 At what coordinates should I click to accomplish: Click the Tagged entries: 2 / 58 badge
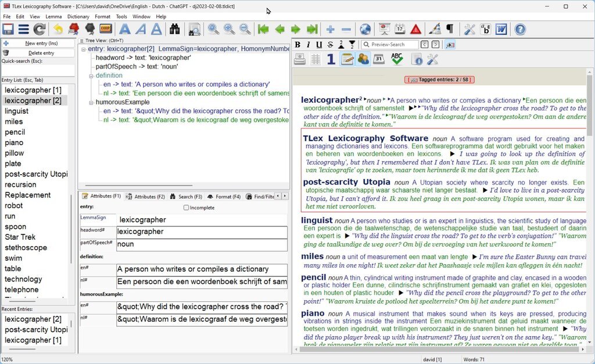tap(439, 80)
